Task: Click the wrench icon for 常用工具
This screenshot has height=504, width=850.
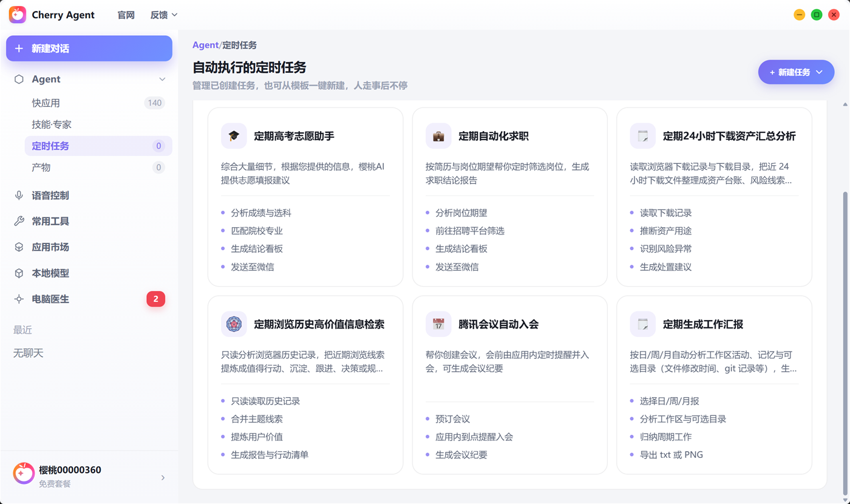Action: click(19, 222)
